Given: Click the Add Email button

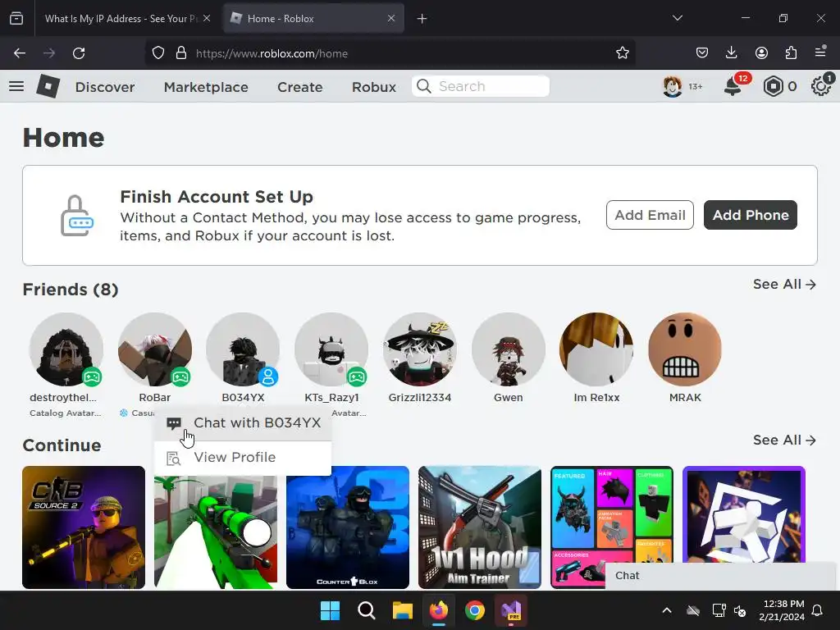Looking at the screenshot, I should tap(650, 215).
